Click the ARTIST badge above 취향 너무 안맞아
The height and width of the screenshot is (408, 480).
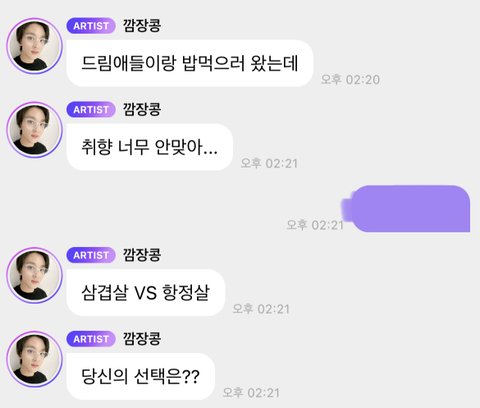91,110
